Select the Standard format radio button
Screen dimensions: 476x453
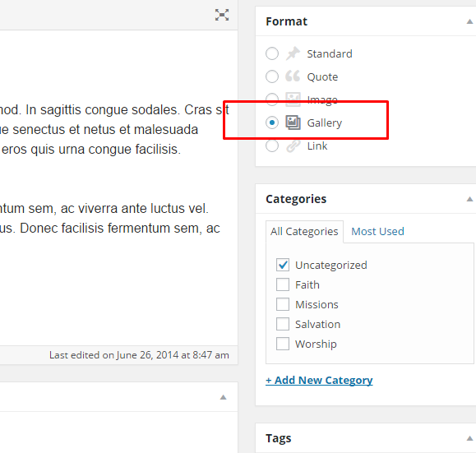[x=272, y=53]
